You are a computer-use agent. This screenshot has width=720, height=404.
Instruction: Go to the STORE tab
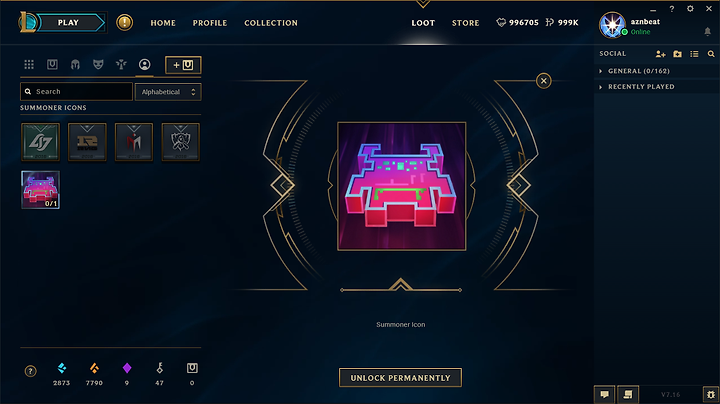465,23
